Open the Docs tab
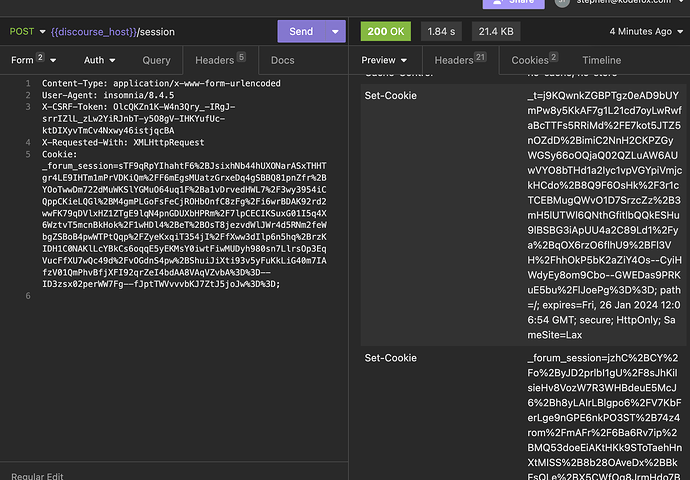The width and height of the screenshot is (690, 480). point(283,60)
